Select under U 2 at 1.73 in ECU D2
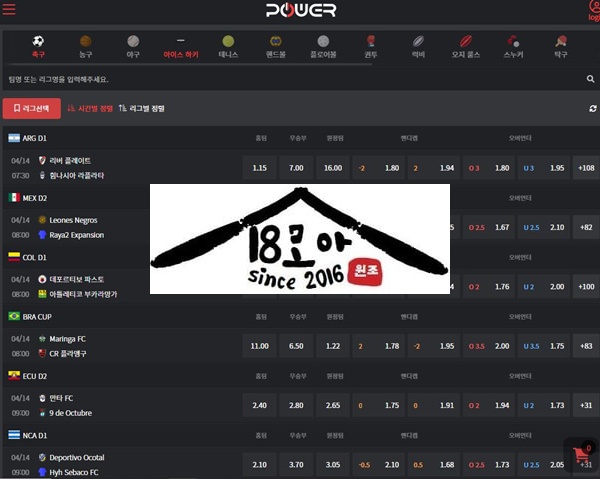Viewport: 600px width, 479px height. pyautogui.click(x=544, y=405)
